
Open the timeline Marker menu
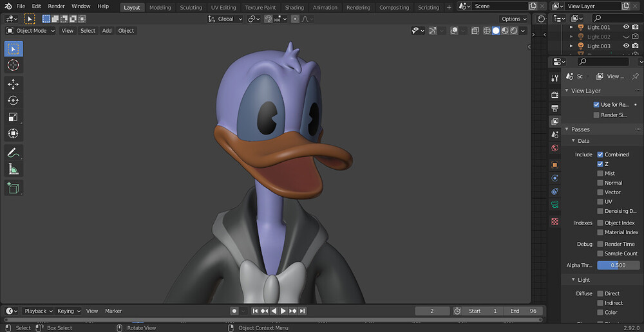click(113, 311)
